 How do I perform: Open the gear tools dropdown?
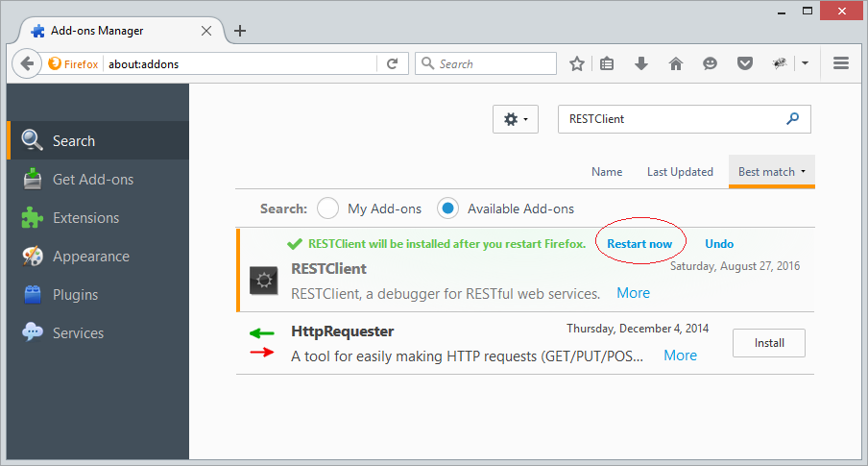pyautogui.click(x=516, y=119)
